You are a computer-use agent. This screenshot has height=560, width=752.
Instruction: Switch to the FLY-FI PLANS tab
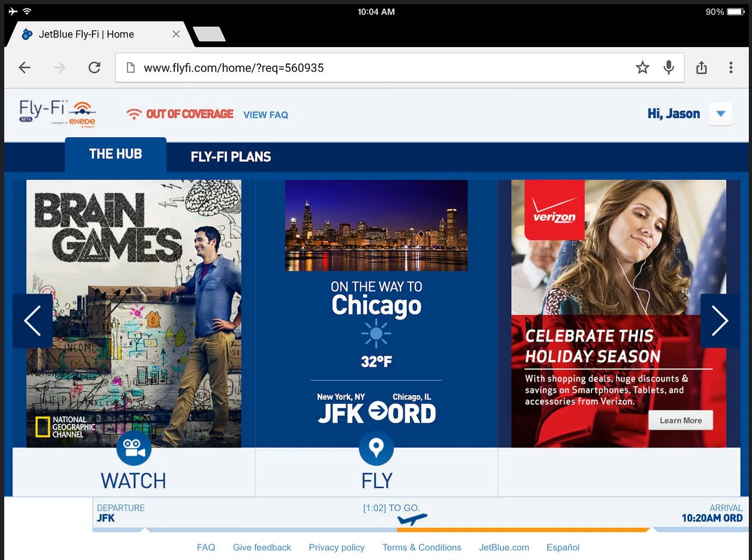tap(231, 156)
